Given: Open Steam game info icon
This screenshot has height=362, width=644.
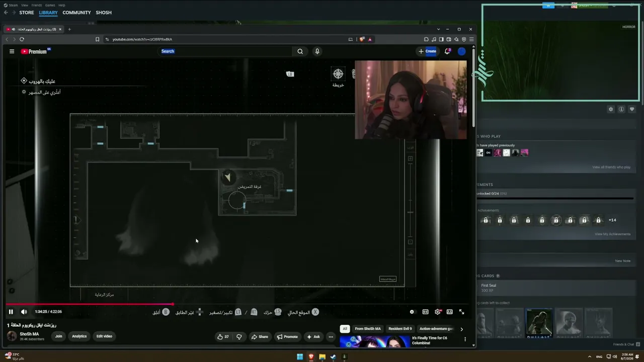Looking at the screenshot, I should pyautogui.click(x=621, y=109).
